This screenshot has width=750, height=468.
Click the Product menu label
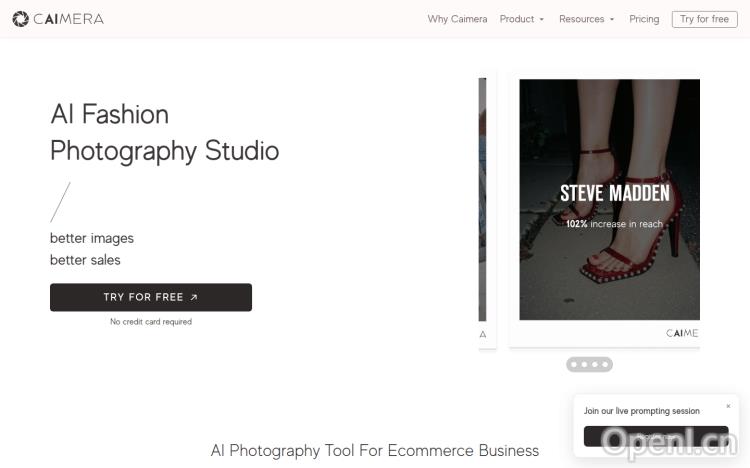pos(517,19)
